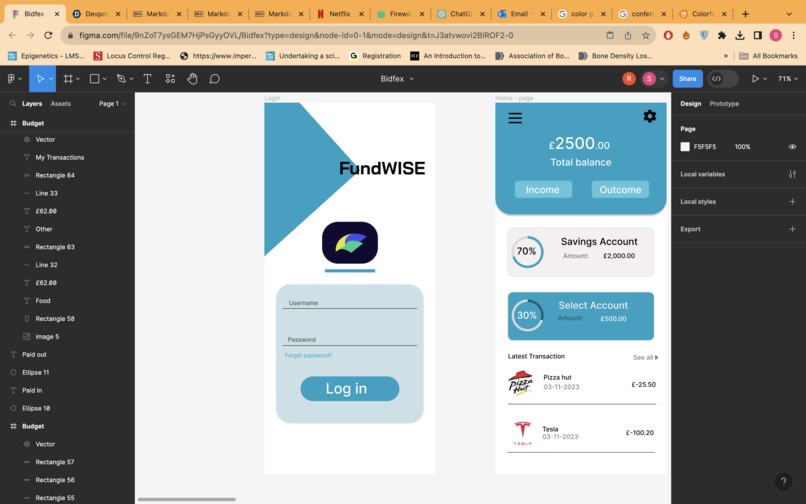Open Chrome extensions puzzle icon
The width and height of the screenshot is (806, 504).
722,35
